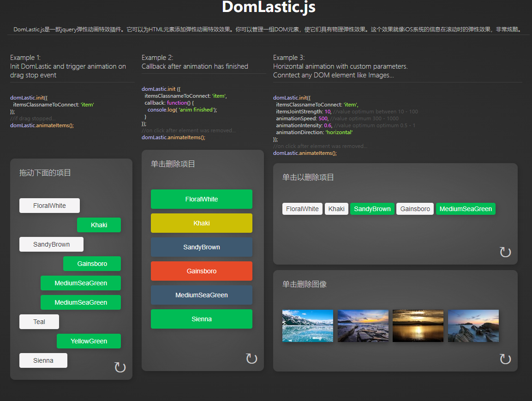Click the white Sienna item in the drag list
This screenshot has width=532, height=401.
click(x=43, y=360)
